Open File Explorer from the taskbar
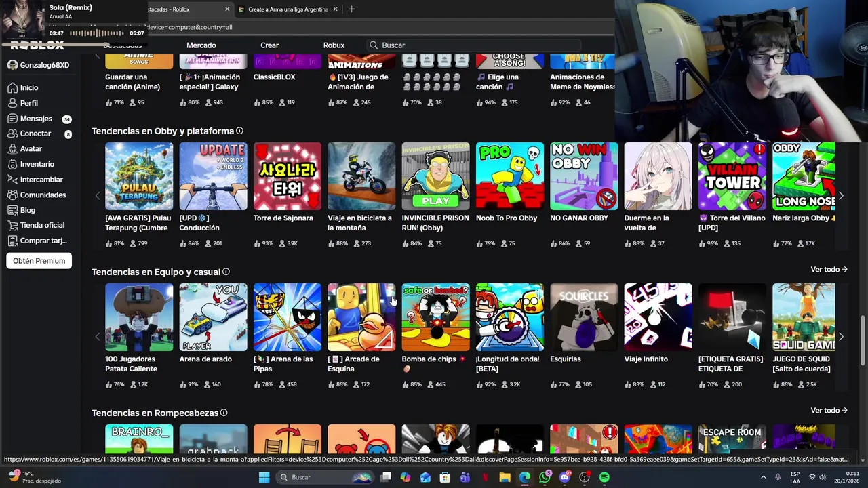 coord(505,477)
